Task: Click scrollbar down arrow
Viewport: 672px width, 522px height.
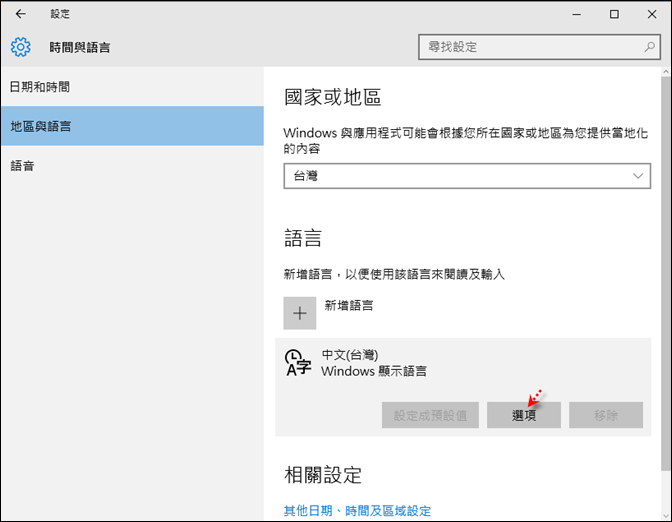Action: point(666,516)
